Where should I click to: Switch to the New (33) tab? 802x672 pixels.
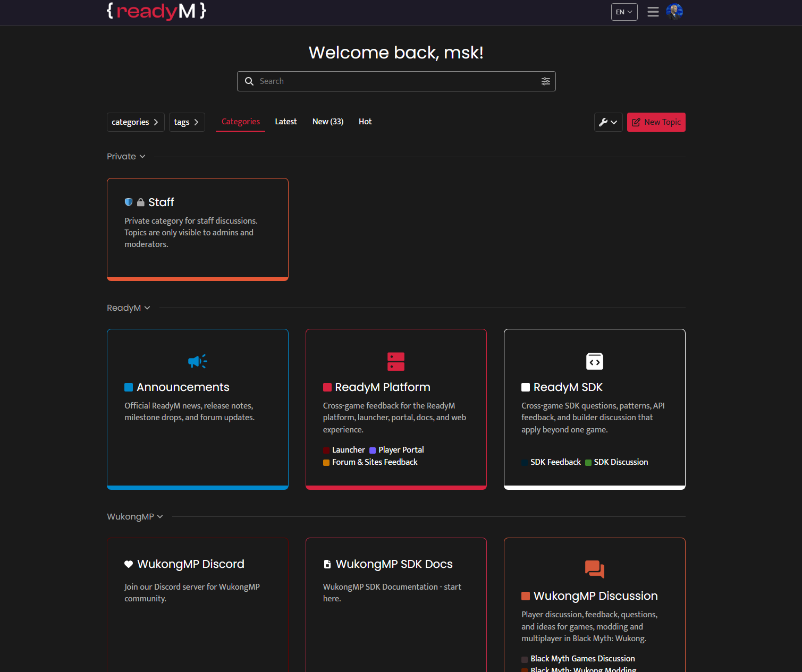pyautogui.click(x=328, y=122)
